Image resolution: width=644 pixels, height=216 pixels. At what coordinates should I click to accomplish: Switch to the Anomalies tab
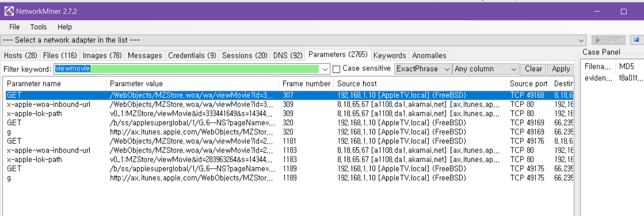429,56
